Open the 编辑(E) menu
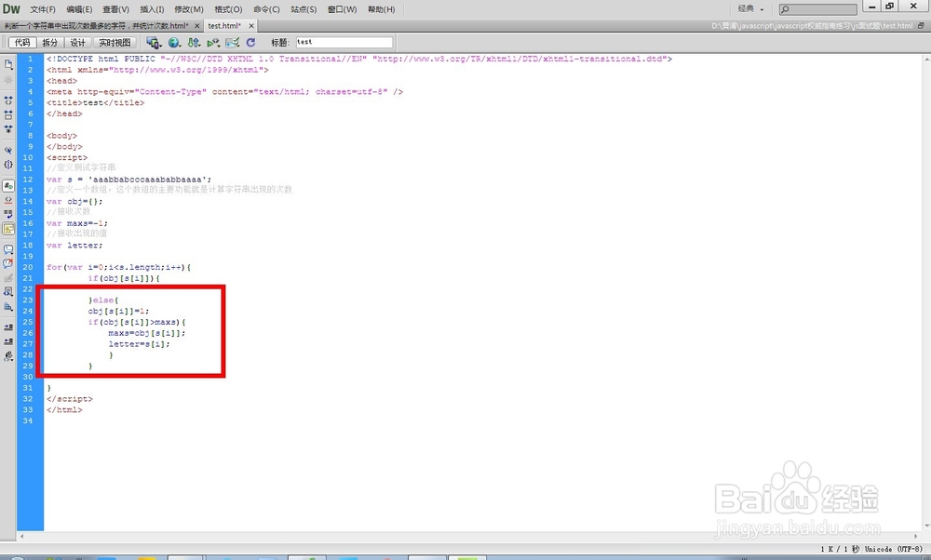 click(x=79, y=9)
